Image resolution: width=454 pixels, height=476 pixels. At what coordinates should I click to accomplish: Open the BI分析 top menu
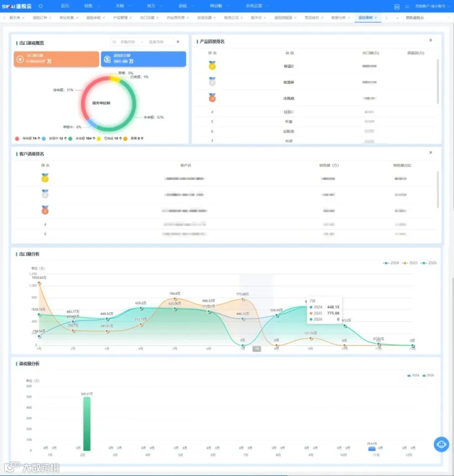(x=216, y=6)
